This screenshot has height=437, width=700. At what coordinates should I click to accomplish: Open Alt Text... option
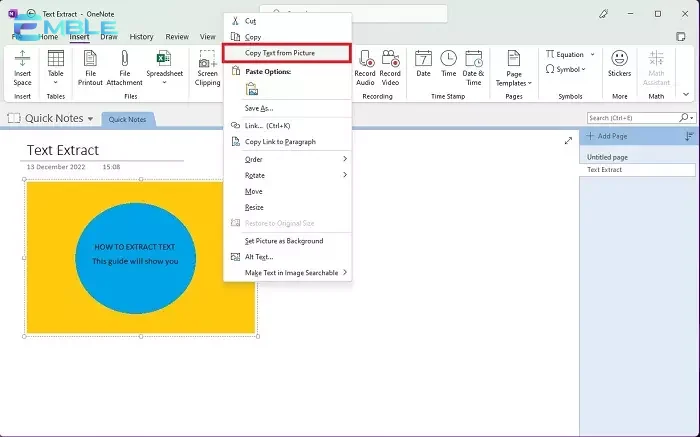(288, 257)
